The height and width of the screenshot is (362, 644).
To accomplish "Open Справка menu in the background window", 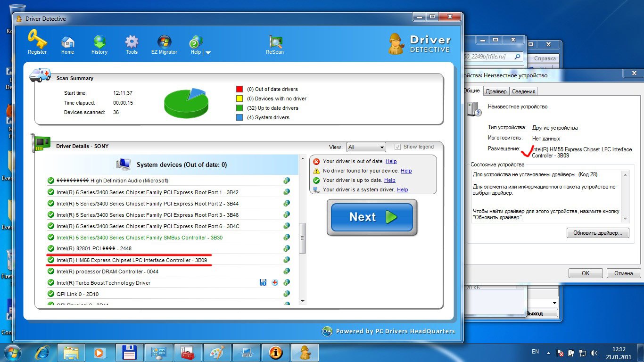I will (545, 59).
